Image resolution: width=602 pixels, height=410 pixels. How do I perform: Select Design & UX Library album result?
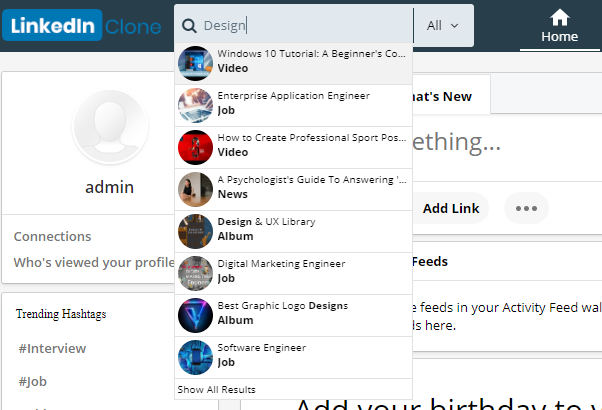[266, 228]
